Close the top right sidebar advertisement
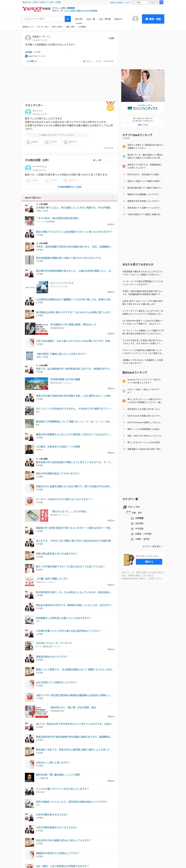Image resolution: width=186 pixels, height=868 pixels. coord(163,70)
